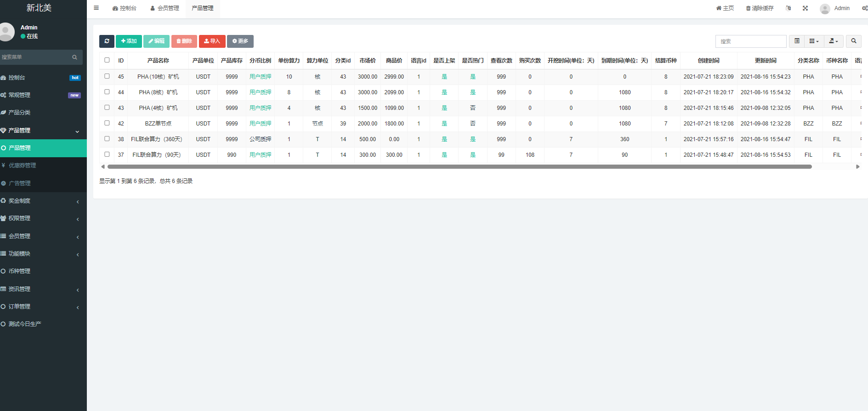Screen dimensions: 868x411
Task: Check the row checkbox for ID 43
Action: [x=107, y=108]
